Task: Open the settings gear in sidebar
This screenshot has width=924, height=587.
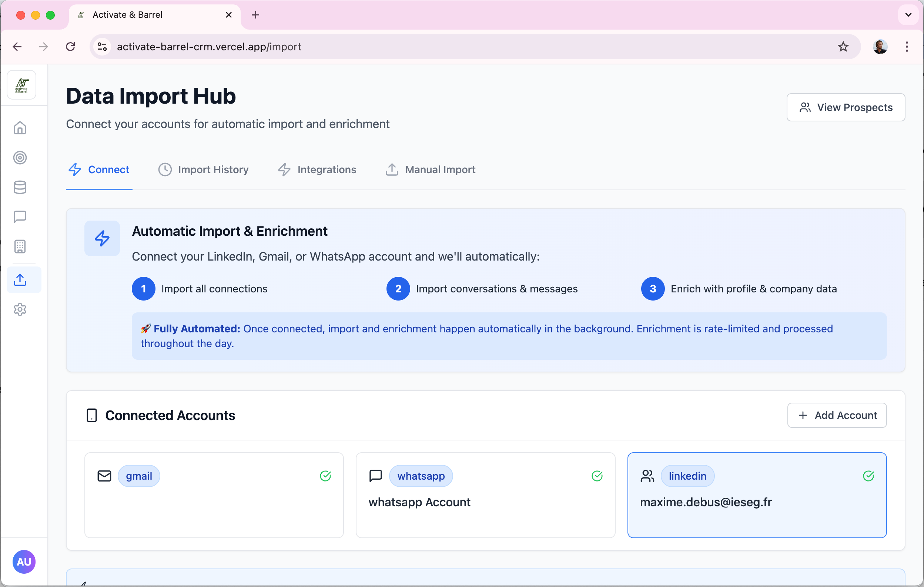Action: click(20, 309)
